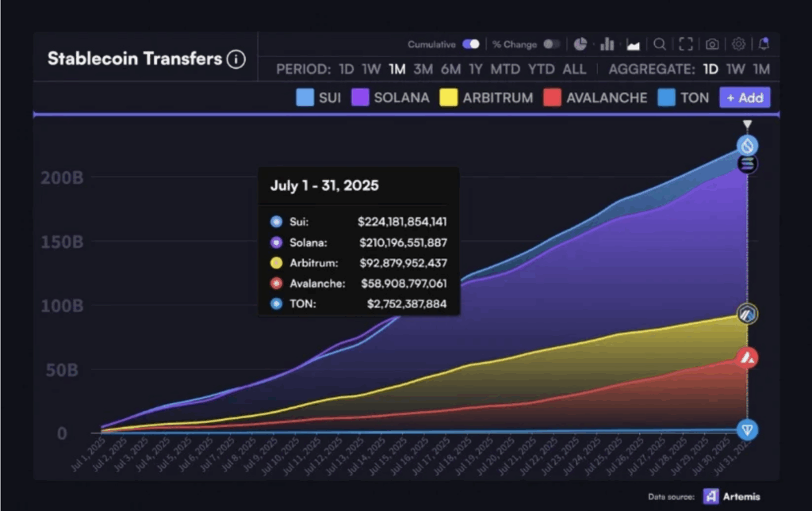Click the Sui icon in tooltip

pos(277,222)
